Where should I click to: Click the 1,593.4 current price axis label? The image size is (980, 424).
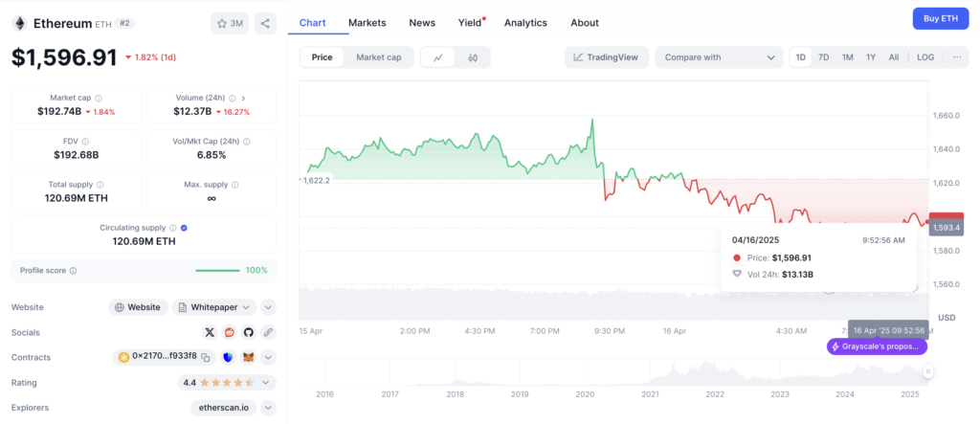click(947, 228)
